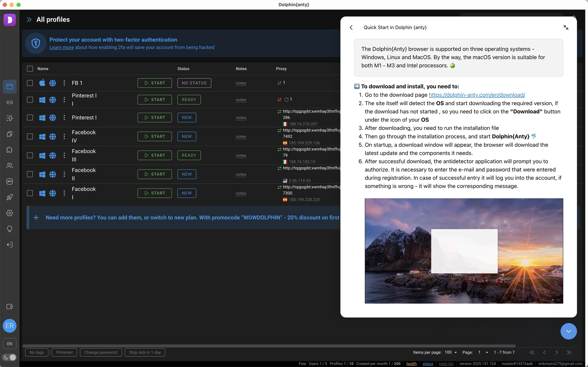Screen dimensions: 588x367
Task: Open NEW status dropdown for Facebook I
Action: click(x=187, y=193)
